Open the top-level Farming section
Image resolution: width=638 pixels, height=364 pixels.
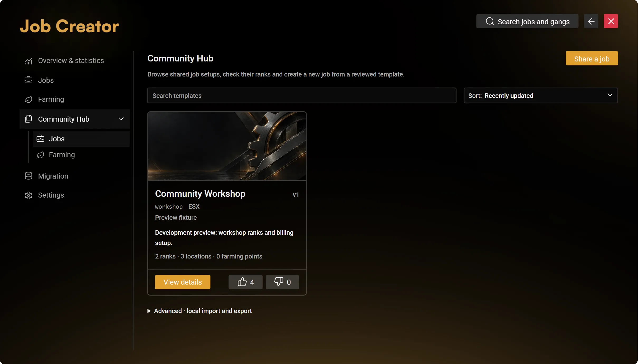click(74, 99)
